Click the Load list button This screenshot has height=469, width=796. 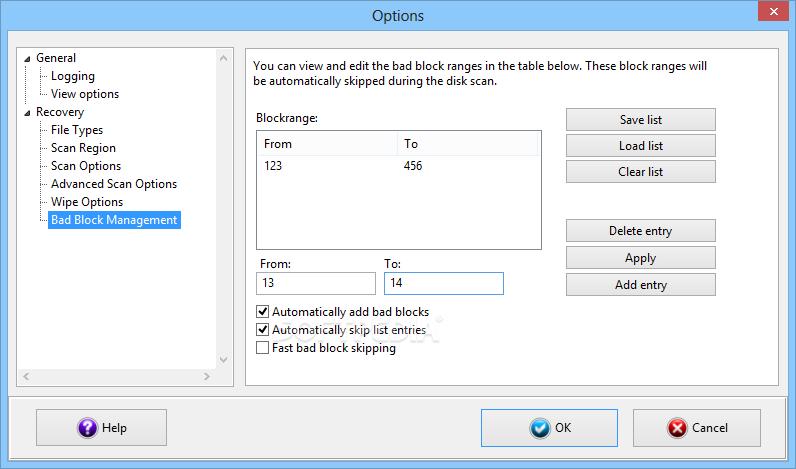[x=641, y=146]
